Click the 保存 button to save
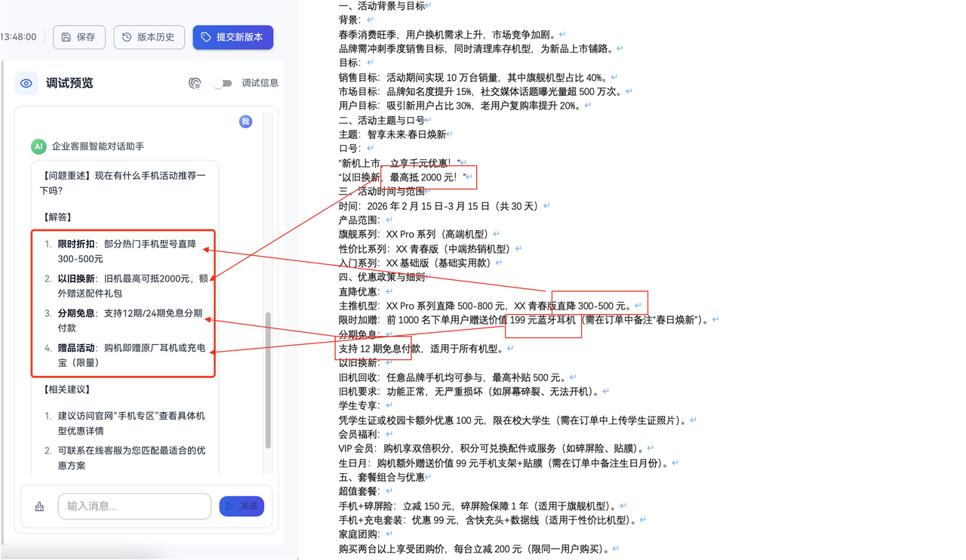This screenshot has width=966, height=560. coord(78,36)
